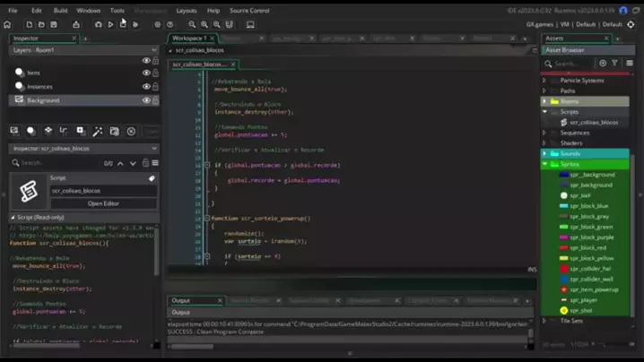The image size is (644, 362).
Task: Click the Stop toolbar icon
Action: 123,24
